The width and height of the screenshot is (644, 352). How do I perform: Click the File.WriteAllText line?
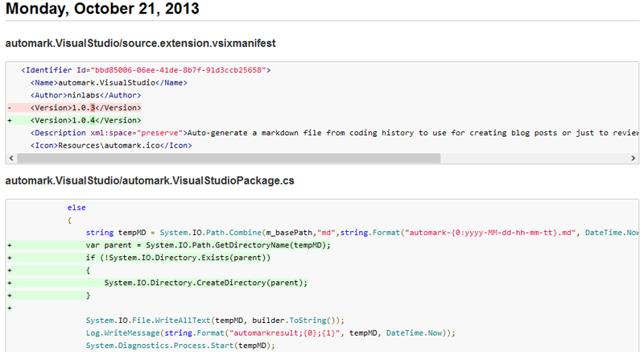tap(215, 321)
